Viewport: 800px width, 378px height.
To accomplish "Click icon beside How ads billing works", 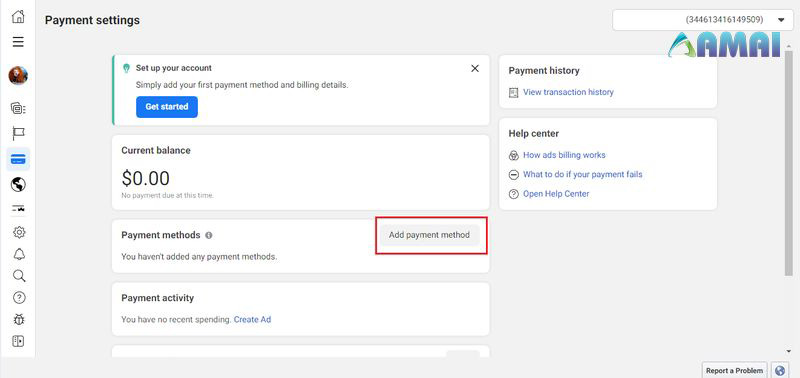I will click(514, 155).
